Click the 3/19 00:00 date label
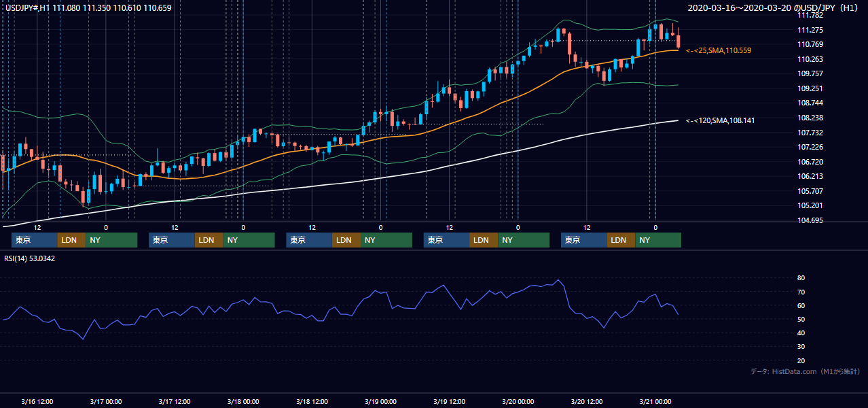This screenshot has height=408, width=868. click(380, 401)
